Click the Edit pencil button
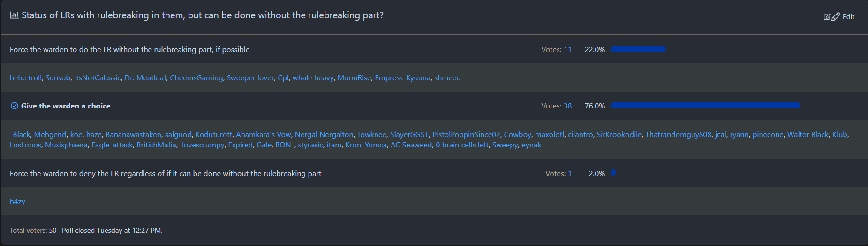Screen dimensions: 868x246 click(x=839, y=17)
